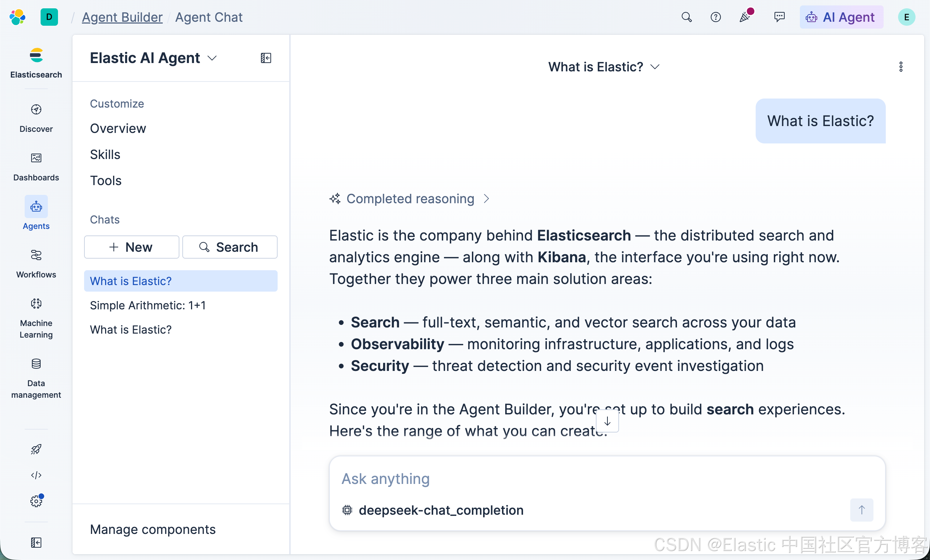Expand the Completed reasoning section

409,199
